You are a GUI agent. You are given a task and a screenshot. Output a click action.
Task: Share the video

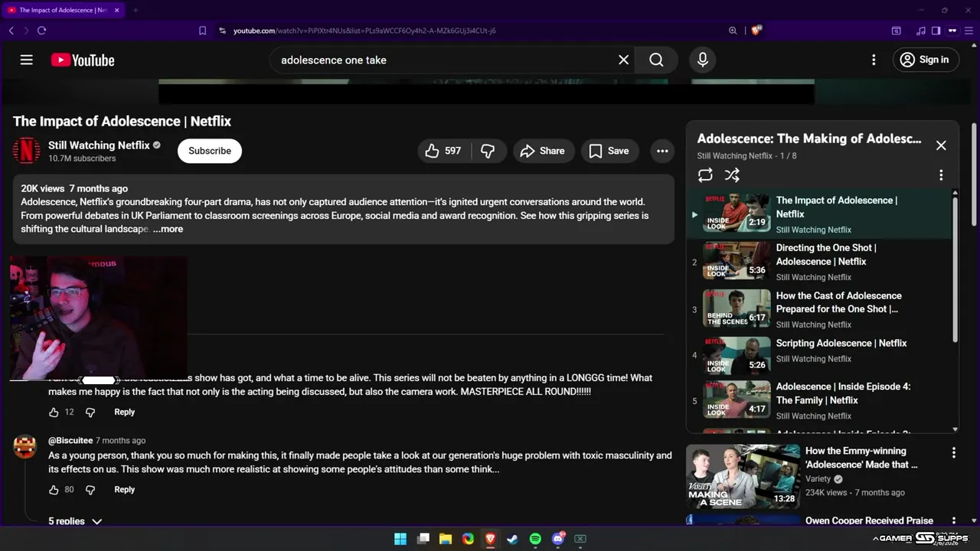point(543,151)
